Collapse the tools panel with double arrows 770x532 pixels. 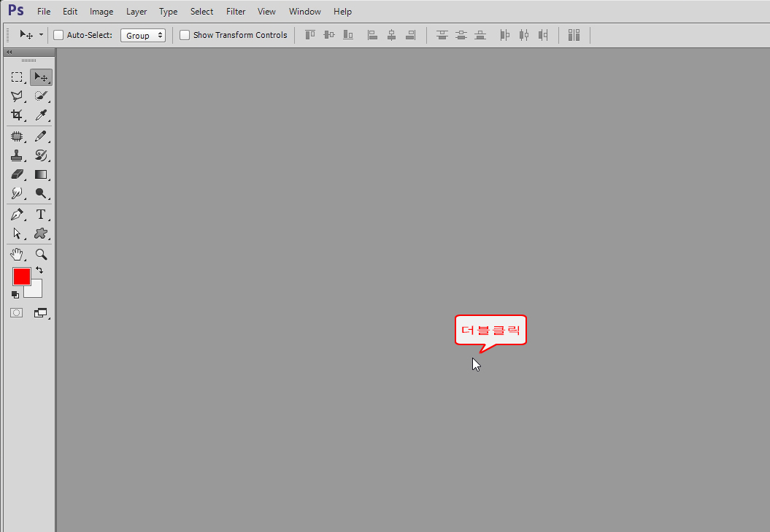click(x=9, y=52)
